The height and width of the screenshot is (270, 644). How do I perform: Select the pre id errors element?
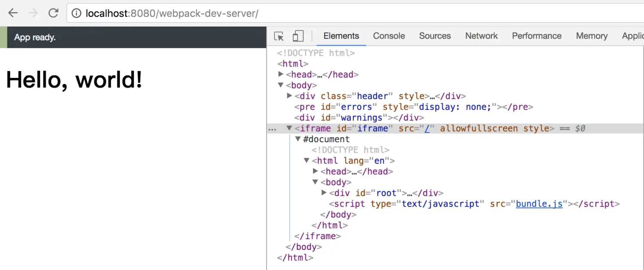414,107
